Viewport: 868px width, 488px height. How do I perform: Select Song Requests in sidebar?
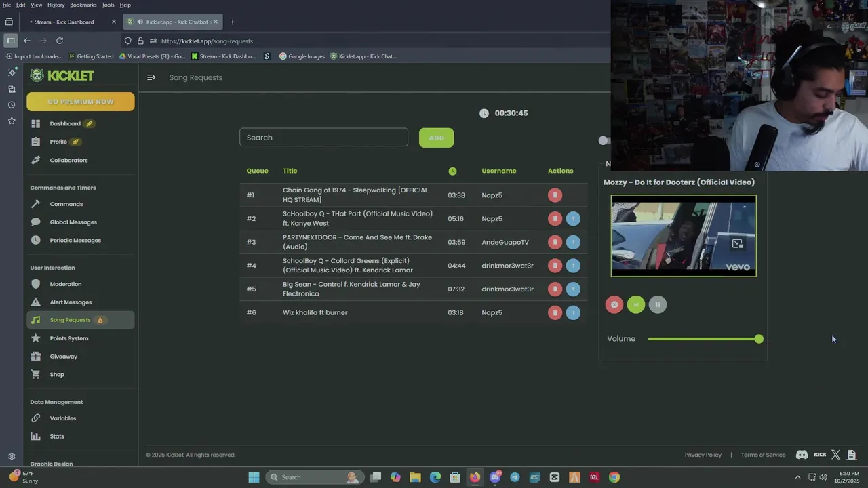(x=81, y=320)
